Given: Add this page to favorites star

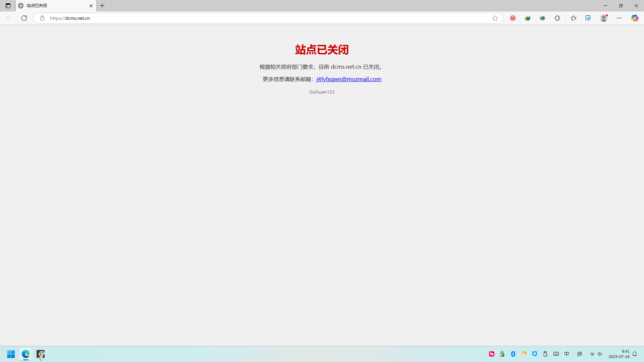Looking at the screenshot, I should point(495,18).
